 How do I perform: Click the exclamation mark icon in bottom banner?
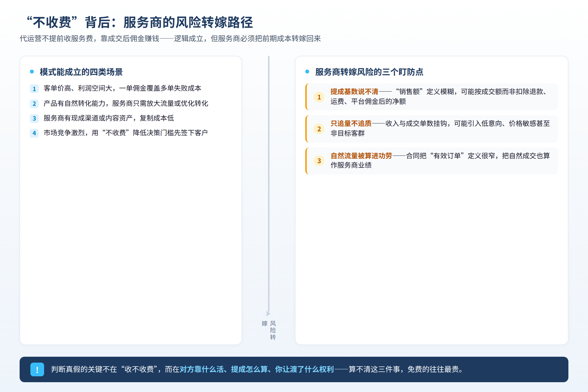[37, 369]
